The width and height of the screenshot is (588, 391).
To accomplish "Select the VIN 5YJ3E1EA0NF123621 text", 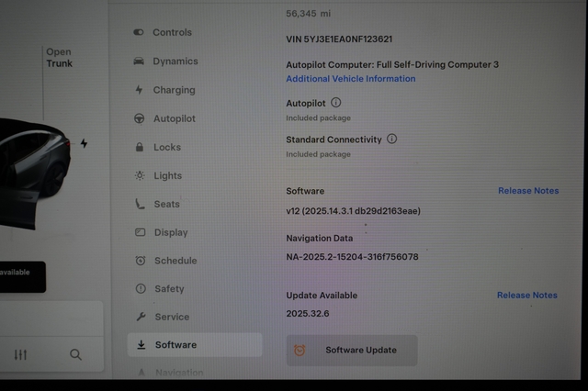I will 339,39.
